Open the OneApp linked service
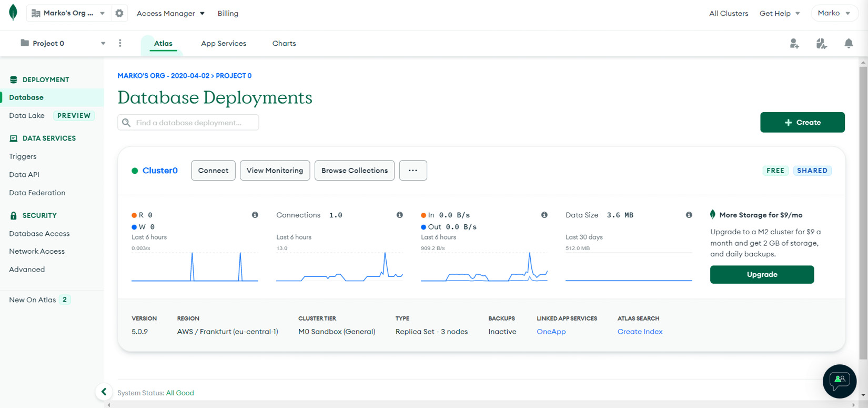 click(551, 332)
